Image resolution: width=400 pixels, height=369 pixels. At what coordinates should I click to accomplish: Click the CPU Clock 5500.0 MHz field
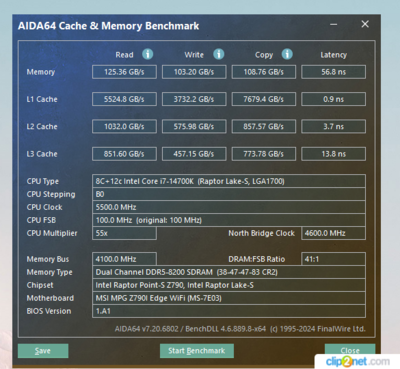(x=229, y=207)
